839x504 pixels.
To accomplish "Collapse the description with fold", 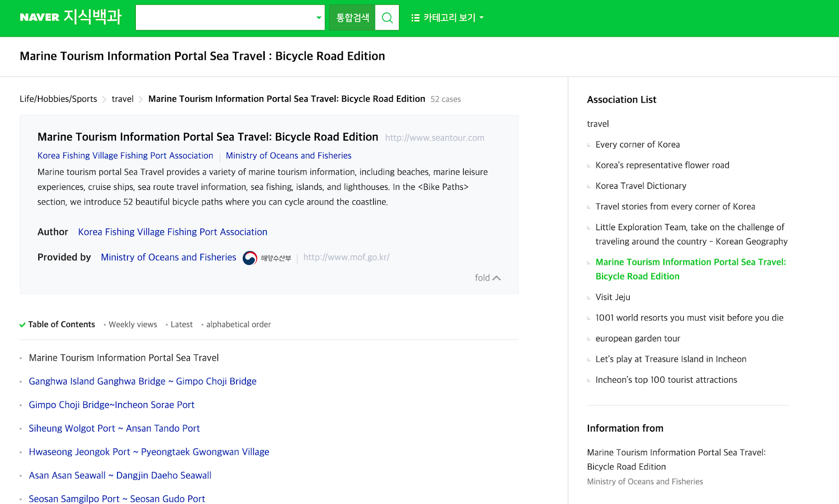I will point(487,278).
